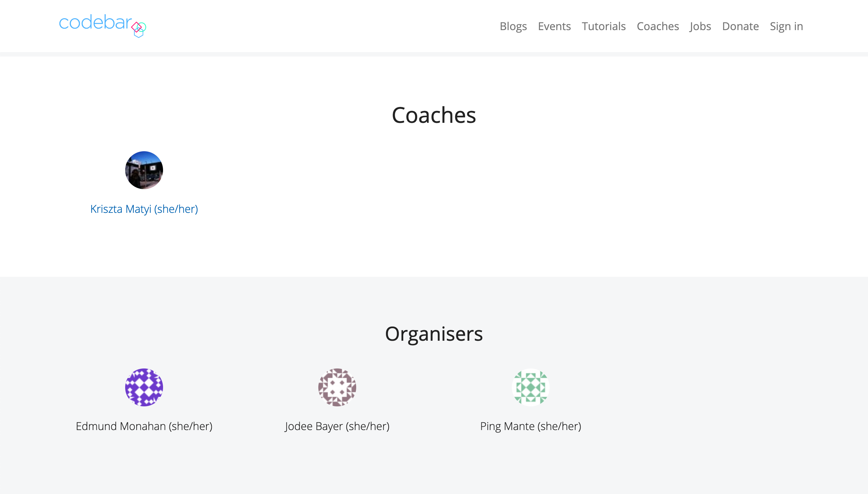The width and height of the screenshot is (868, 494).
Task: Click Ping Mante's green identicon avatar
Action: click(530, 387)
